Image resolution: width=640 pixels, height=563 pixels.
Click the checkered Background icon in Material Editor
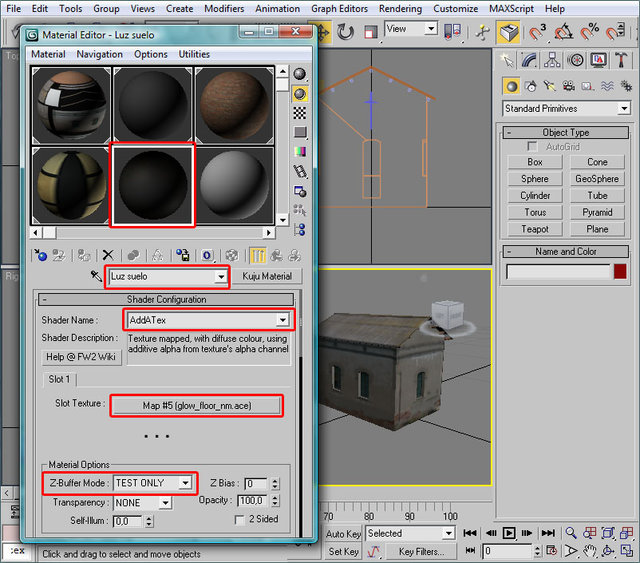(x=300, y=112)
